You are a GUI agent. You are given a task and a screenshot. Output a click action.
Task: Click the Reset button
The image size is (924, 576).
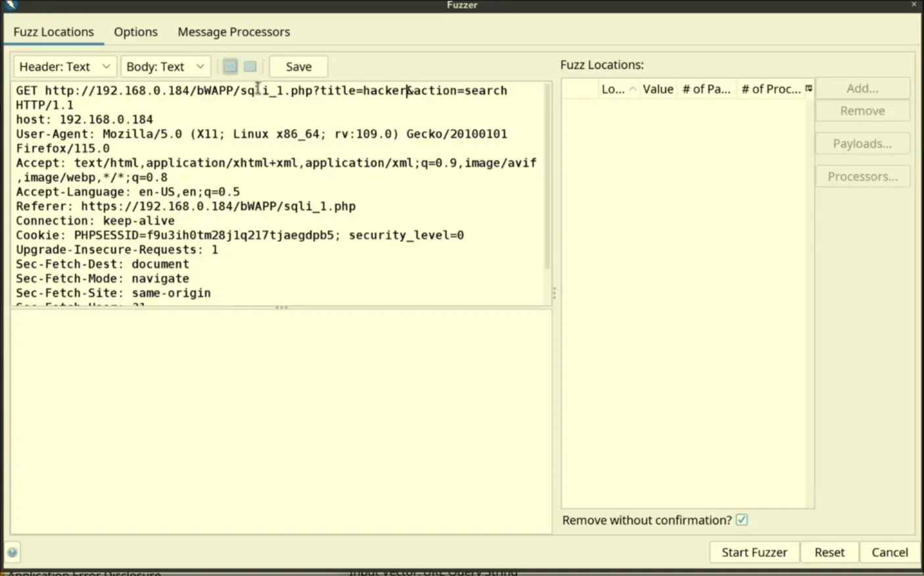pos(829,552)
